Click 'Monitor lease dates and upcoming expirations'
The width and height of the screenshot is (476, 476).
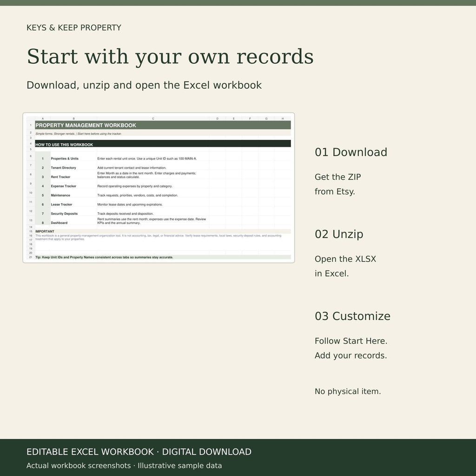pyautogui.click(x=130, y=205)
